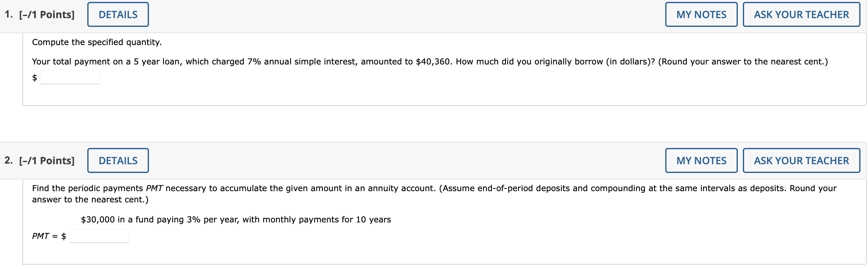This screenshot has width=868, height=269.
Task: Open DETAILS for question 1
Action: pyautogui.click(x=118, y=14)
